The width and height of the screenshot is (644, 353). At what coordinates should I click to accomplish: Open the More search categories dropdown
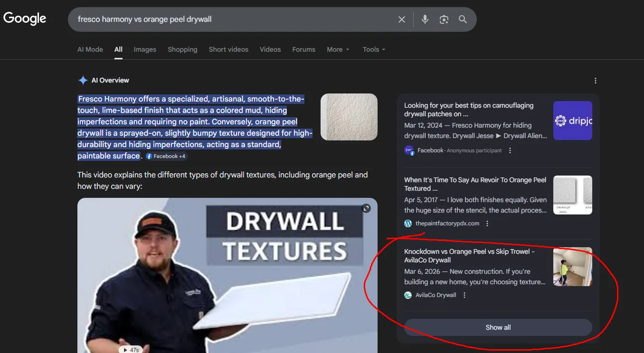click(338, 49)
